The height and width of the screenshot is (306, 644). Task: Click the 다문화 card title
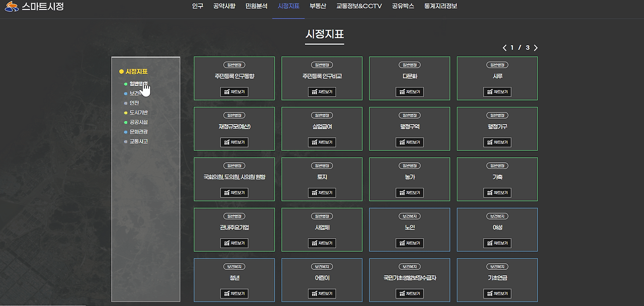(410, 76)
